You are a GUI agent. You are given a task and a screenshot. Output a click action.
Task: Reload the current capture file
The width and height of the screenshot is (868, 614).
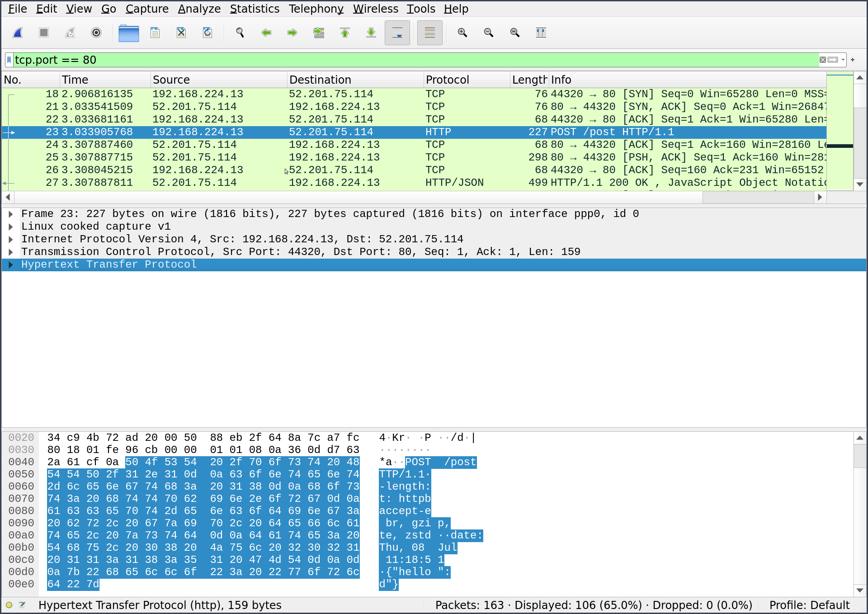pyautogui.click(x=208, y=33)
